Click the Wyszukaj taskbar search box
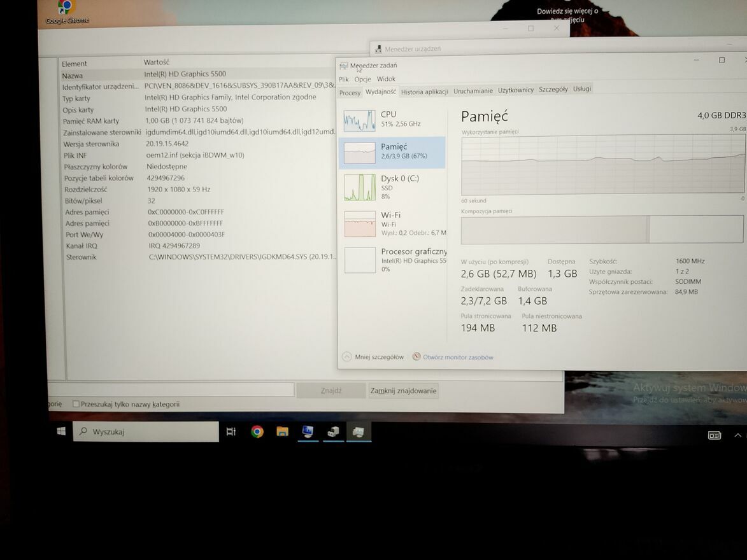This screenshot has height=560, width=747. (146, 432)
